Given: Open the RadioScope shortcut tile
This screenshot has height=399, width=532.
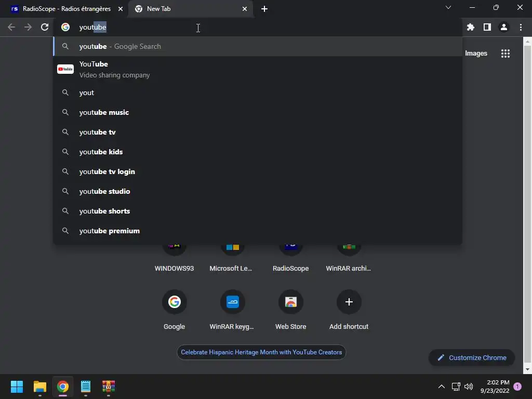Looking at the screenshot, I should click(291, 259).
